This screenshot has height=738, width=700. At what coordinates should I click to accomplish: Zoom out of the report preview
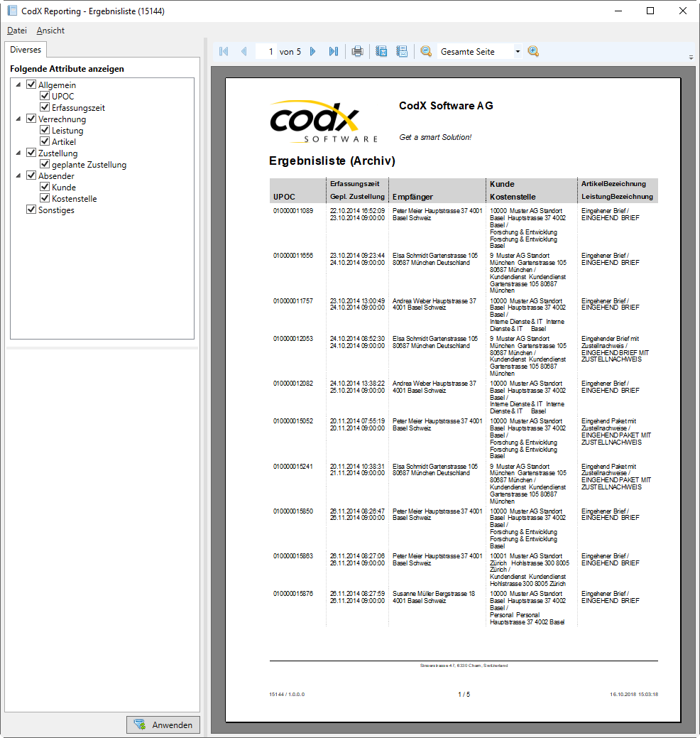(425, 50)
